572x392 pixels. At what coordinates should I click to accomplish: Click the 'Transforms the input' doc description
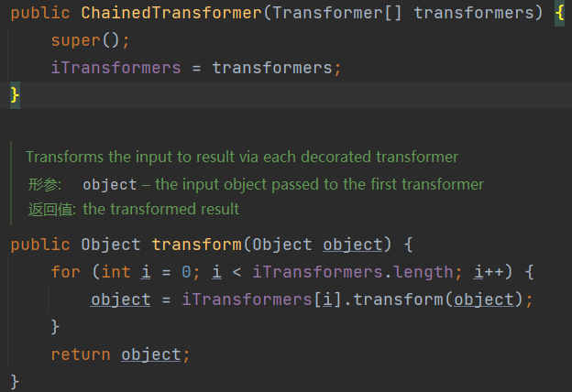(242, 157)
